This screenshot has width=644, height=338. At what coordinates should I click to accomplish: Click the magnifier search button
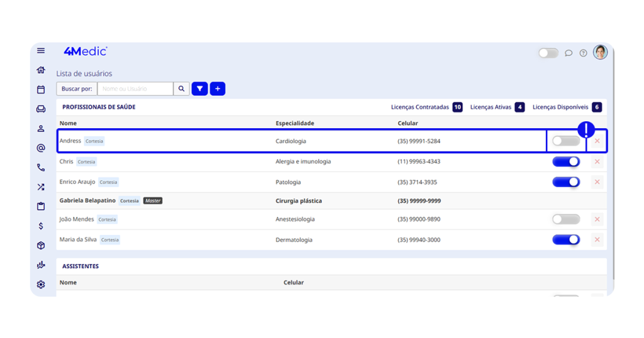[x=181, y=89]
